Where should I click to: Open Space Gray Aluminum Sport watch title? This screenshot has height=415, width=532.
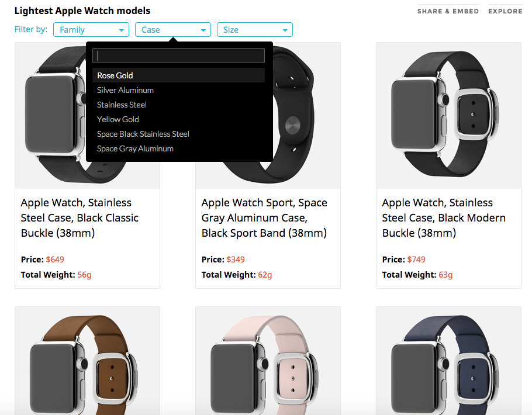[x=264, y=217]
